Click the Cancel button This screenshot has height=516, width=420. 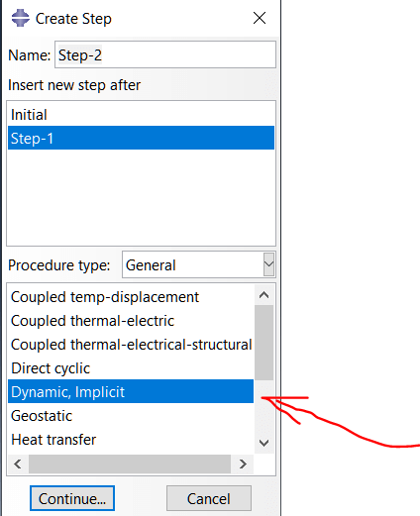tap(209, 498)
